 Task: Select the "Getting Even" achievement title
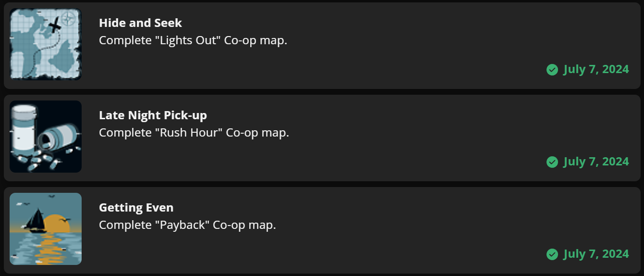pyautogui.click(x=136, y=207)
